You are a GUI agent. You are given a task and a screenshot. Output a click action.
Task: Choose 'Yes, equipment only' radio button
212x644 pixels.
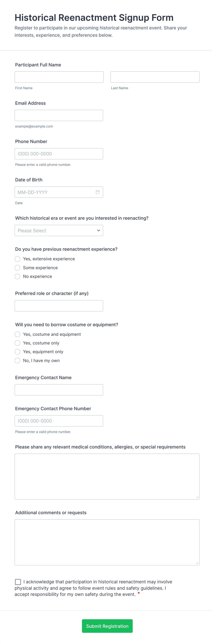click(x=18, y=352)
